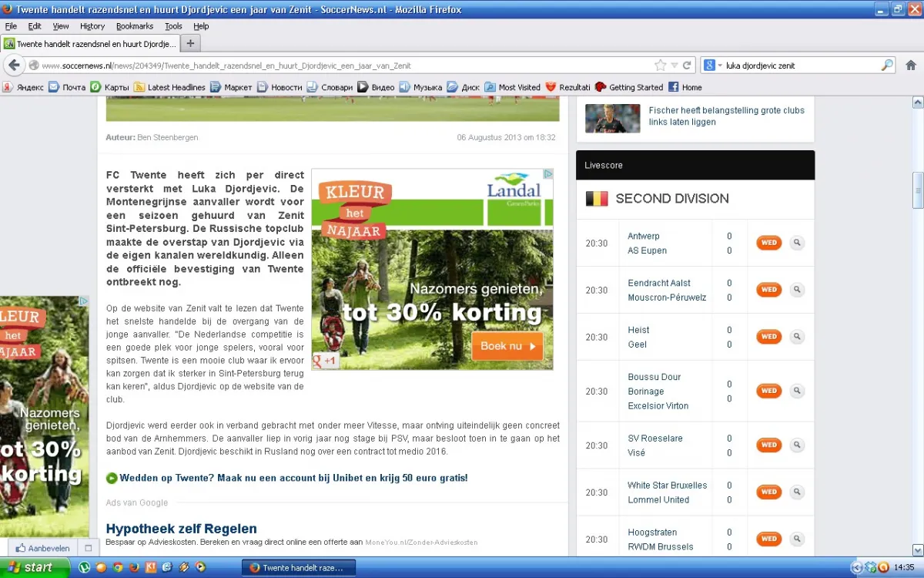
Task: Open the Bookmarks menu
Action: coord(135,26)
